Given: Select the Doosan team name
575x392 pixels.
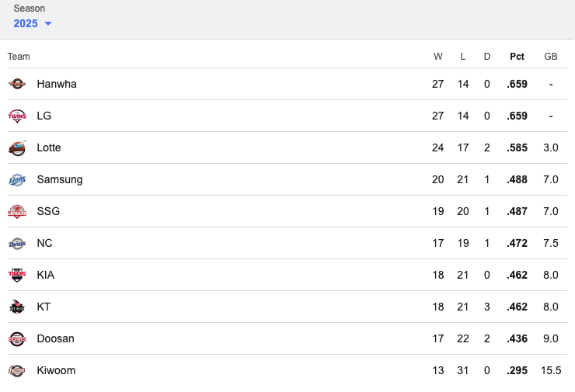Looking at the screenshot, I should click(x=55, y=338).
